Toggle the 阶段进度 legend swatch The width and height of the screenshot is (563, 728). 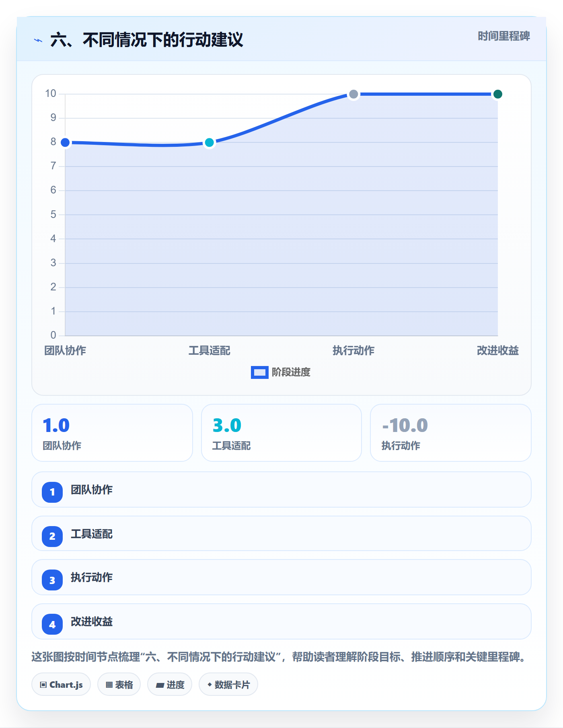point(259,372)
